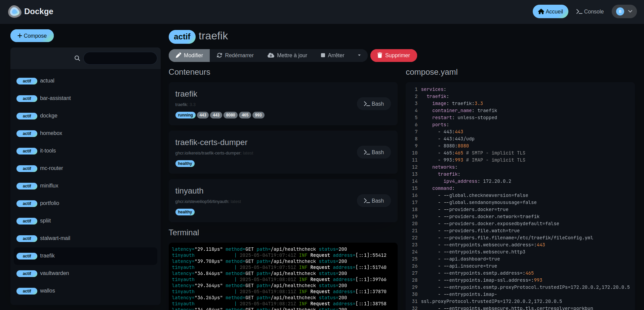Select the miniflux stack

(x=85, y=186)
